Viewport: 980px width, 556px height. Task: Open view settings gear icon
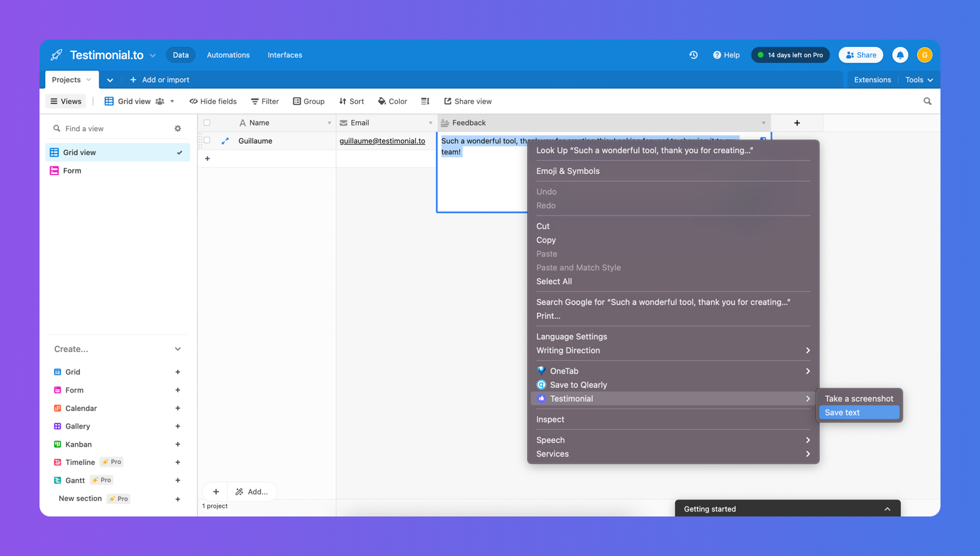tap(178, 129)
